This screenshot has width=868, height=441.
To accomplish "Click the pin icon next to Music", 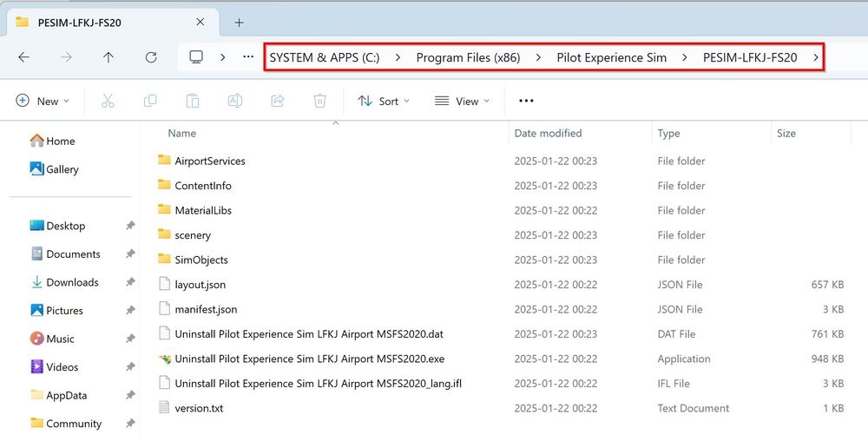I will coord(130,339).
